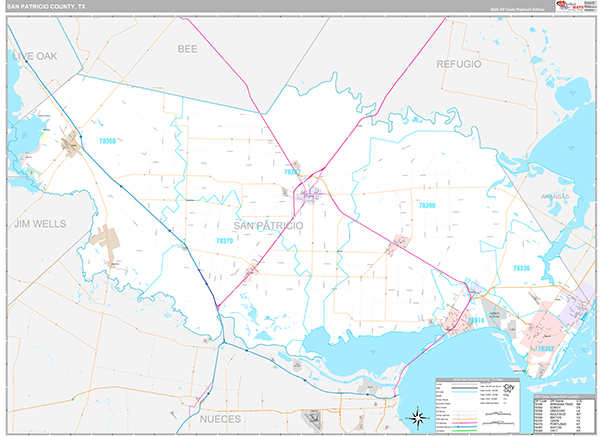
Task: Click the compass rose on the map
Action: 417,417
